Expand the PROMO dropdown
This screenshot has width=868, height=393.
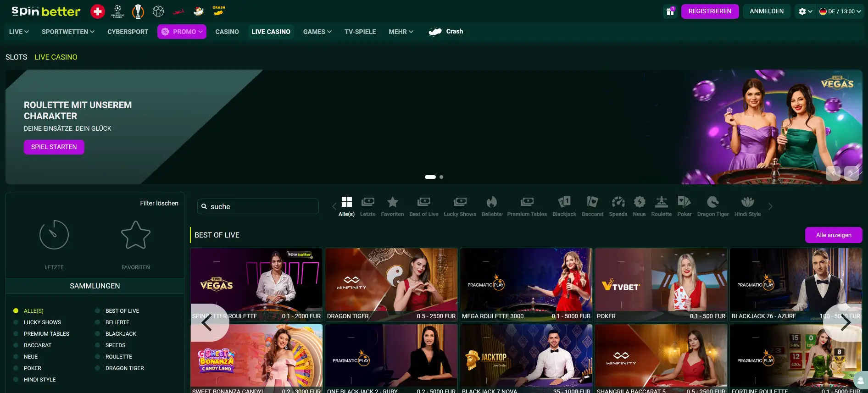tap(182, 32)
